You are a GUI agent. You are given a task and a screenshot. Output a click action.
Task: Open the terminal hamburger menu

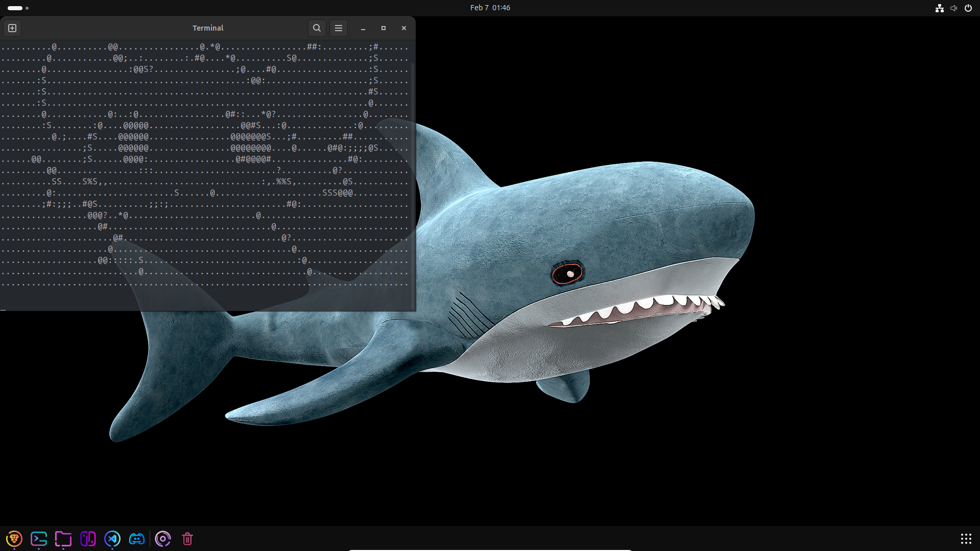coord(339,28)
